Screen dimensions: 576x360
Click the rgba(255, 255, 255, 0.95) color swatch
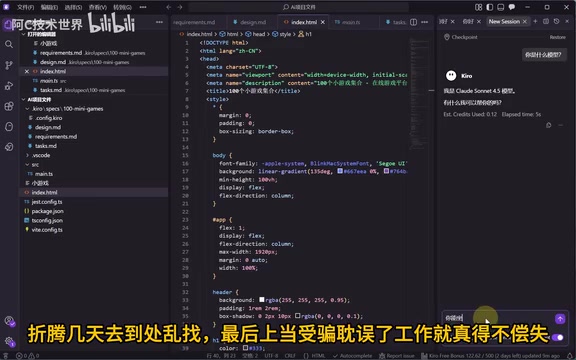[x=262, y=300]
